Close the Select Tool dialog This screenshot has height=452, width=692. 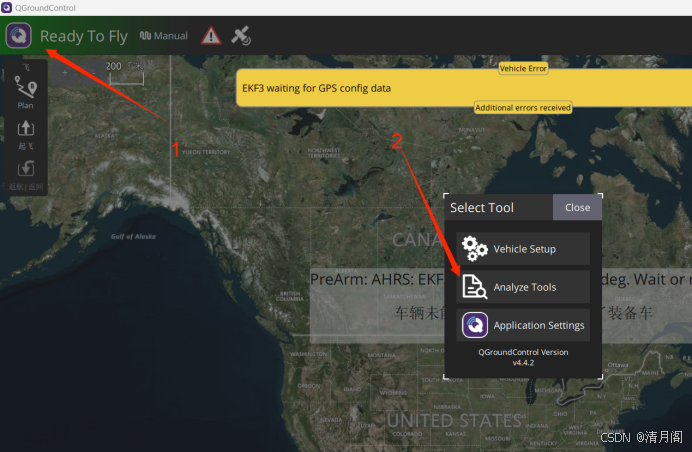577,207
